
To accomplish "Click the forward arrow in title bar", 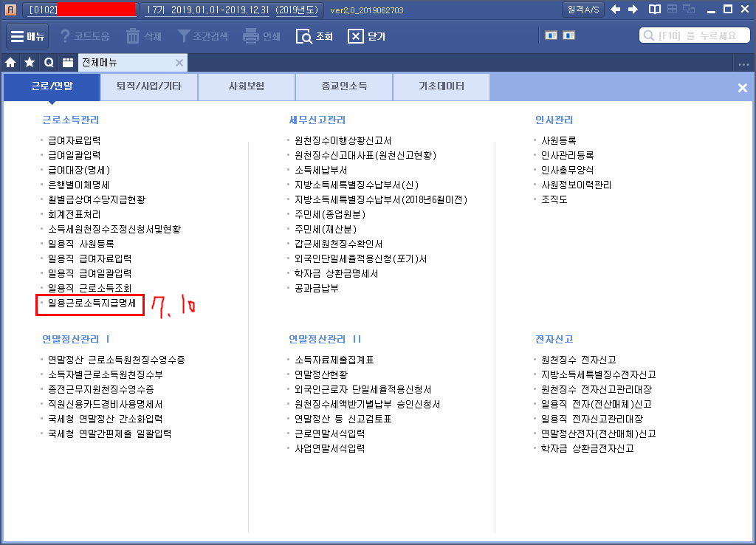I will coord(633,9).
